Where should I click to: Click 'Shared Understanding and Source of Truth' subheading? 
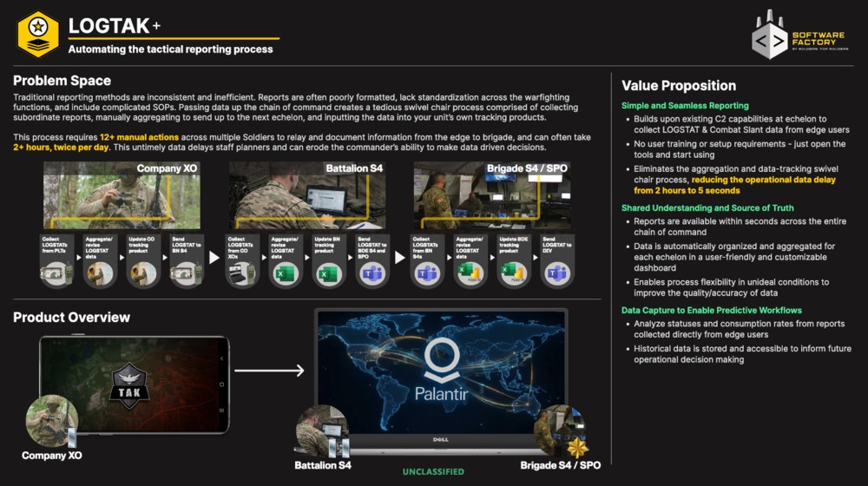click(707, 208)
